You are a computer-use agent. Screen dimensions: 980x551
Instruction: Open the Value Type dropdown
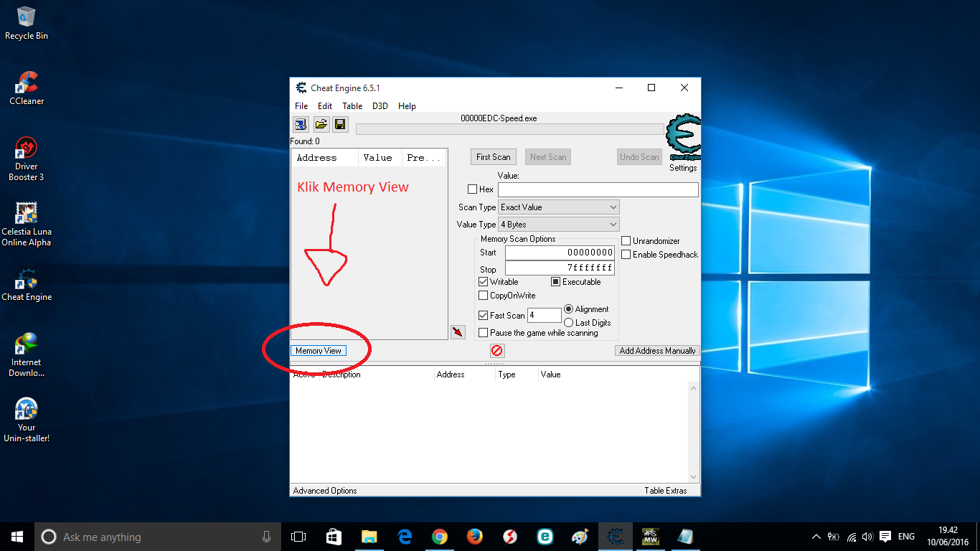point(558,225)
